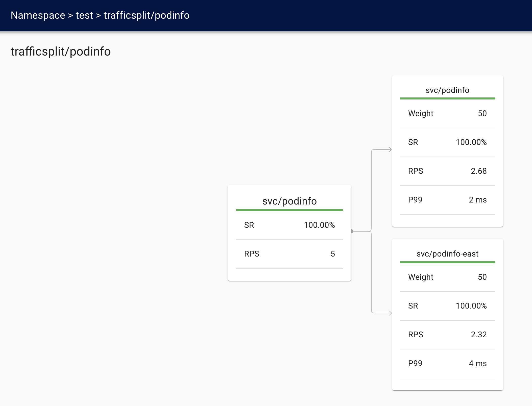The width and height of the screenshot is (532, 406).
Task: Click green status bar under svc/podinfo-east
Action: click(x=447, y=262)
